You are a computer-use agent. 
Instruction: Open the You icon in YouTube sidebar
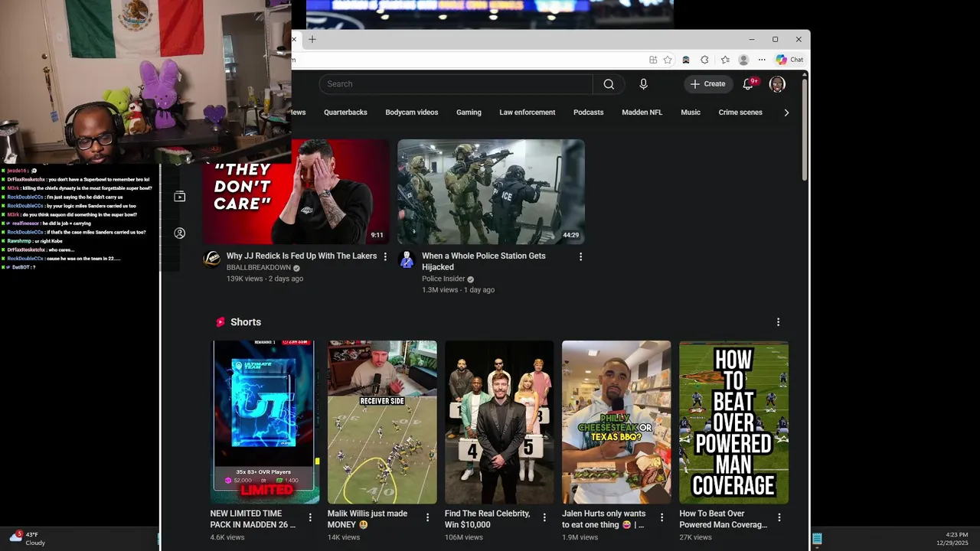coord(180,233)
